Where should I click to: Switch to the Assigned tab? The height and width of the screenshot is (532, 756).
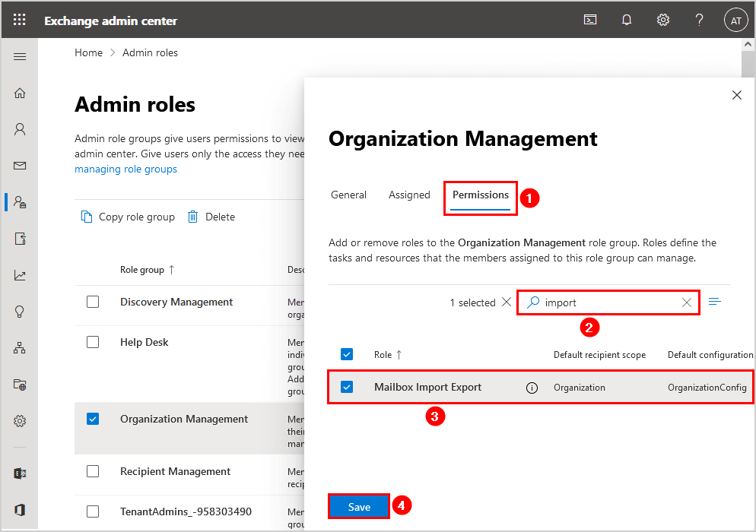tap(409, 195)
